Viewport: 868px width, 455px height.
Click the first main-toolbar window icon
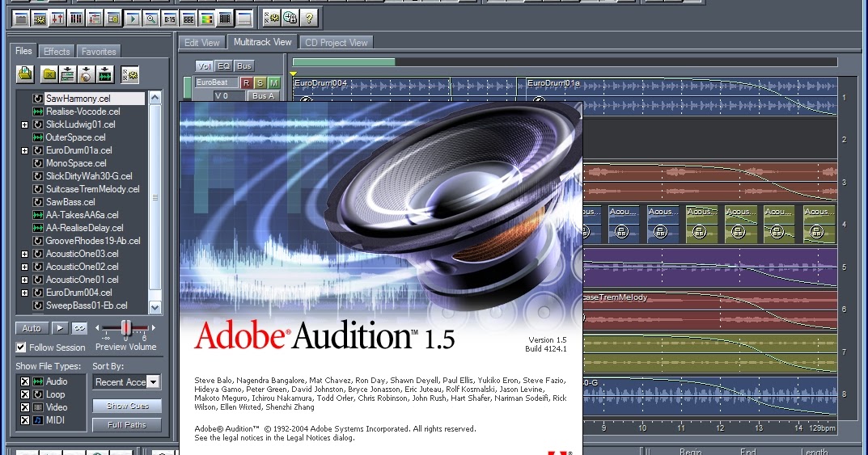[21, 19]
